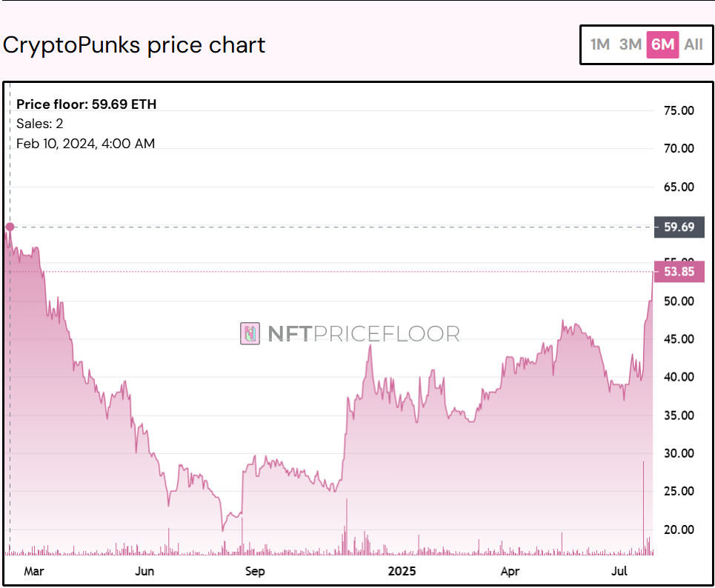Click the 75.00 price axis label

point(679,110)
